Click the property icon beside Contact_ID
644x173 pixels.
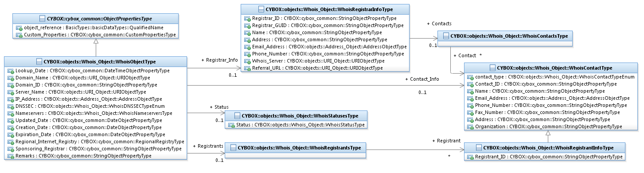tap(471, 84)
